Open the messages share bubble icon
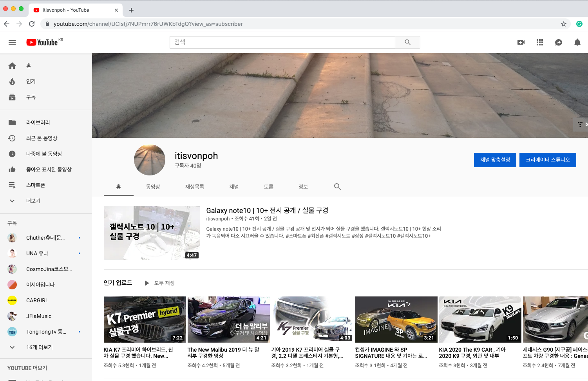Viewport: 588px width, 381px height. pyautogui.click(x=559, y=42)
